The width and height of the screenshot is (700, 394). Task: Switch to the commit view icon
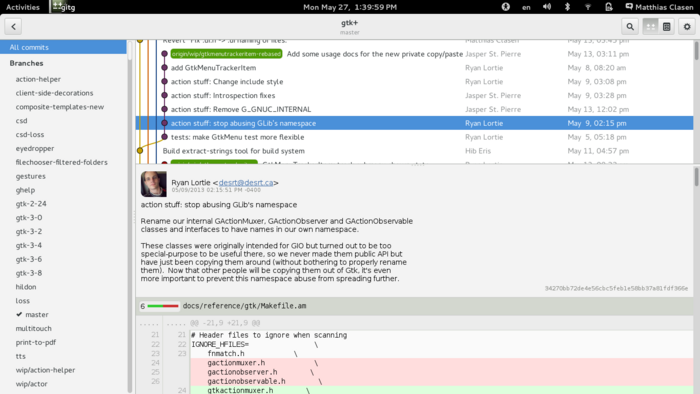[x=667, y=27]
